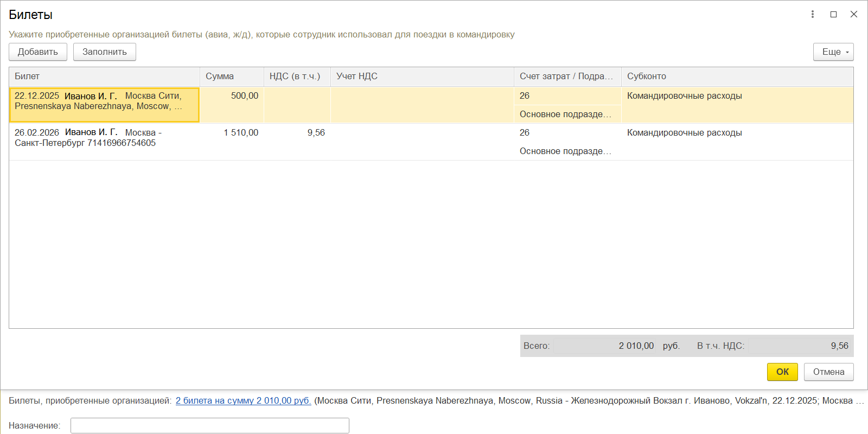Confirm with the yellow ОК button

(782, 372)
